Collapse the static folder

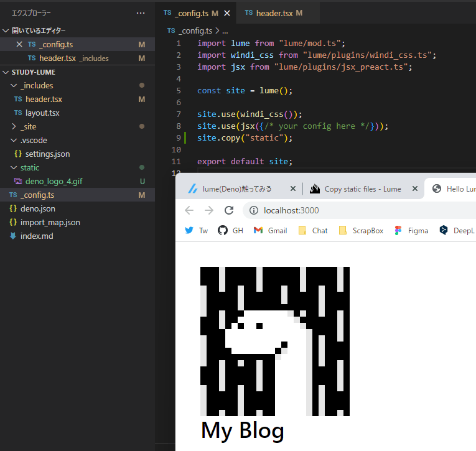(x=14, y=167)
